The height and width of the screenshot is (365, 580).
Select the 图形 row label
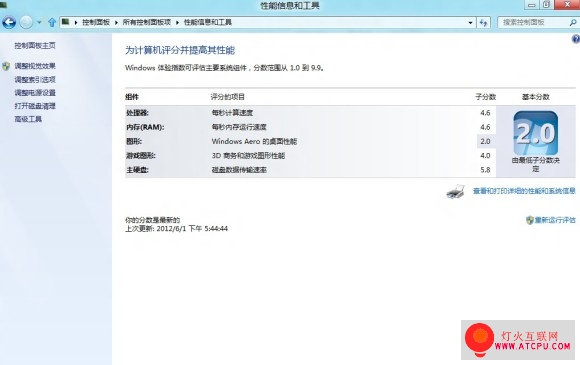(x=134, y=141)
